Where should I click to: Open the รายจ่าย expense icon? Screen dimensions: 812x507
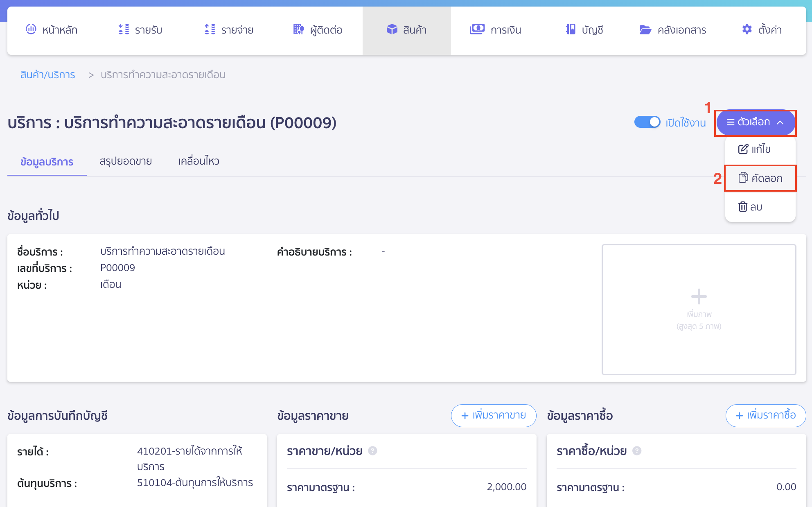[210, 29]
